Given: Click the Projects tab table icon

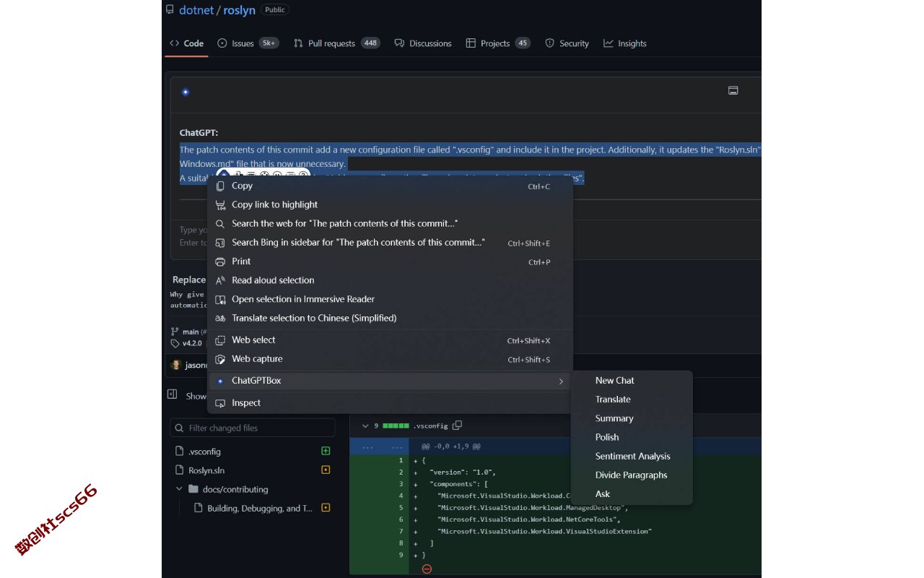Looking at the screenshot, I should tap(471, 43).
